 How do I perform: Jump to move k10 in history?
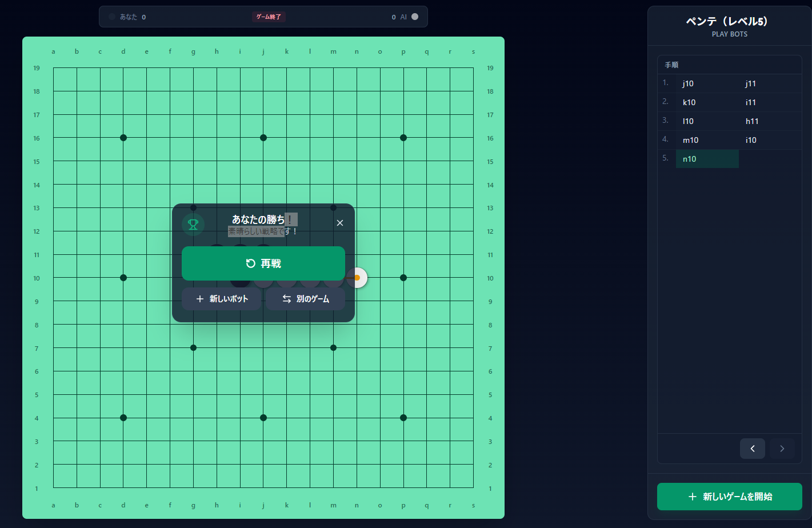689,102
